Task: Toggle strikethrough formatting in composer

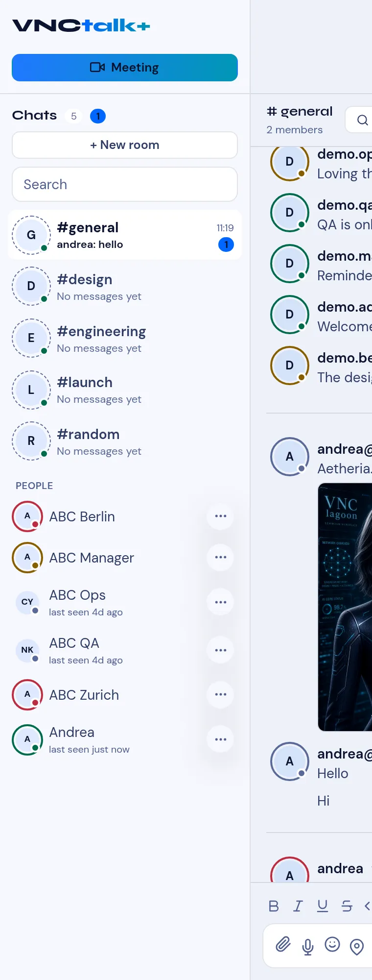Action: (347, 906)
